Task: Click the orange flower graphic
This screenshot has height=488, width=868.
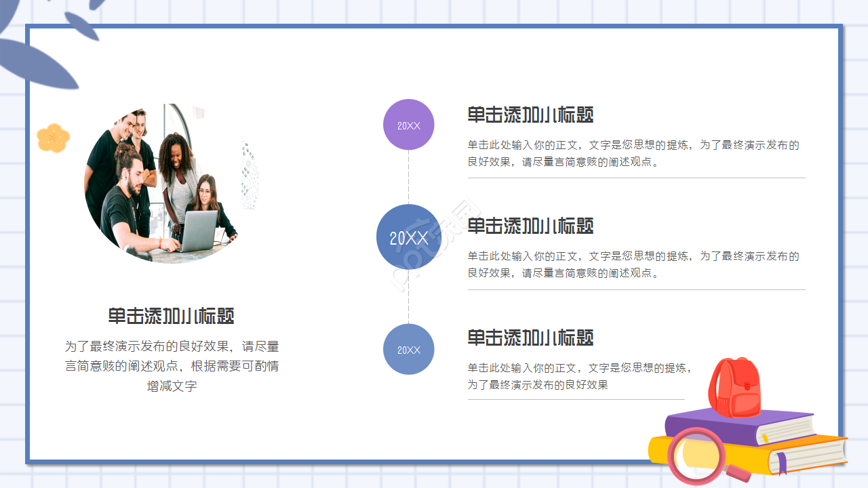Action: (x=53, y=138)
